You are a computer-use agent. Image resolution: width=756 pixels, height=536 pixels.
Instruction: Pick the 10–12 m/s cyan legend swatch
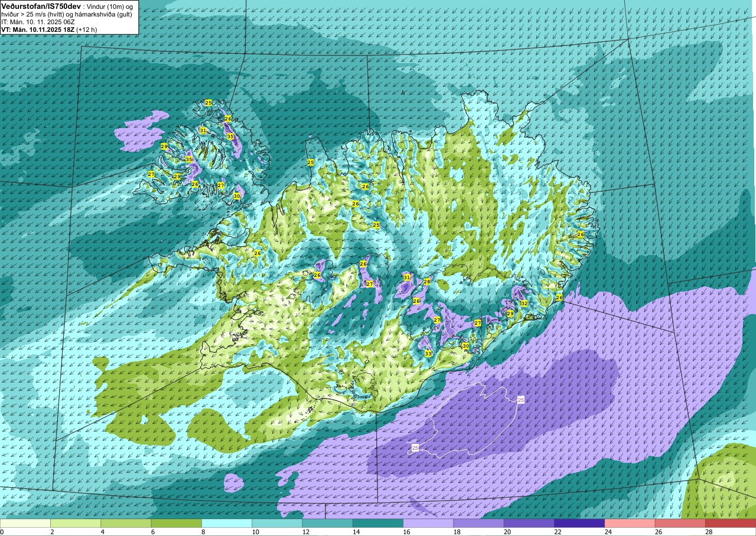pyautogui.click(x=277, y=523)
